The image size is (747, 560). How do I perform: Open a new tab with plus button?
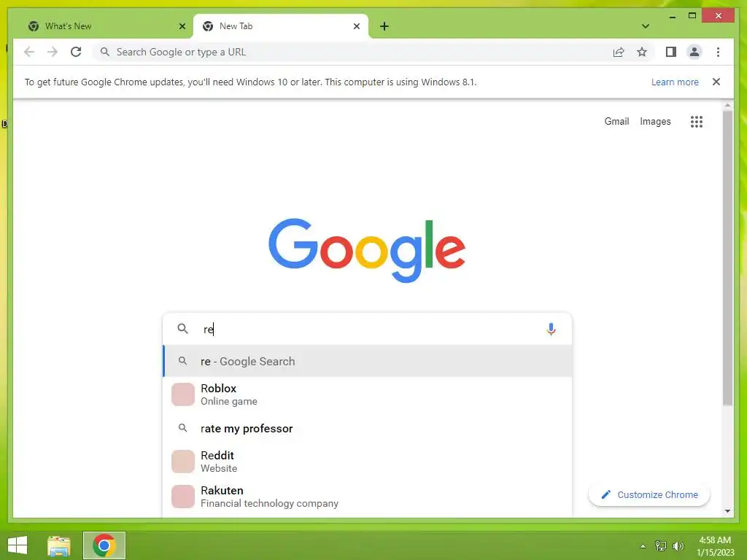pos(384,26)
